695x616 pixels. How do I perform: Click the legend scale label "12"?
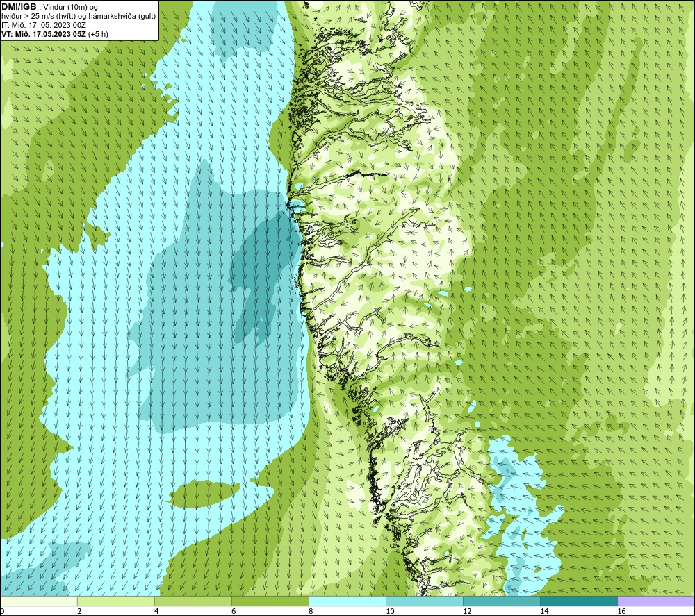pyautogui.click(x=467, y=611)
